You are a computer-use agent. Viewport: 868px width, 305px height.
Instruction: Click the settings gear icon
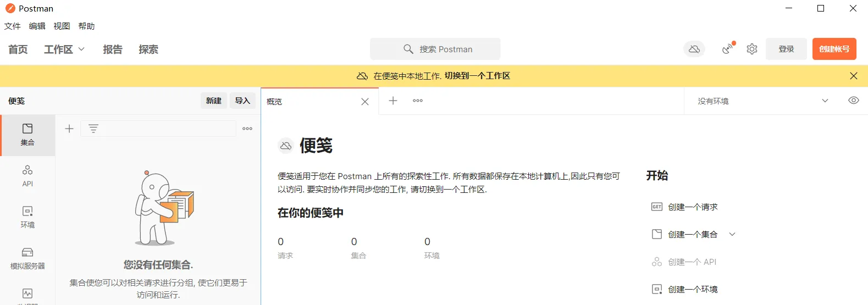click(752, 49)
